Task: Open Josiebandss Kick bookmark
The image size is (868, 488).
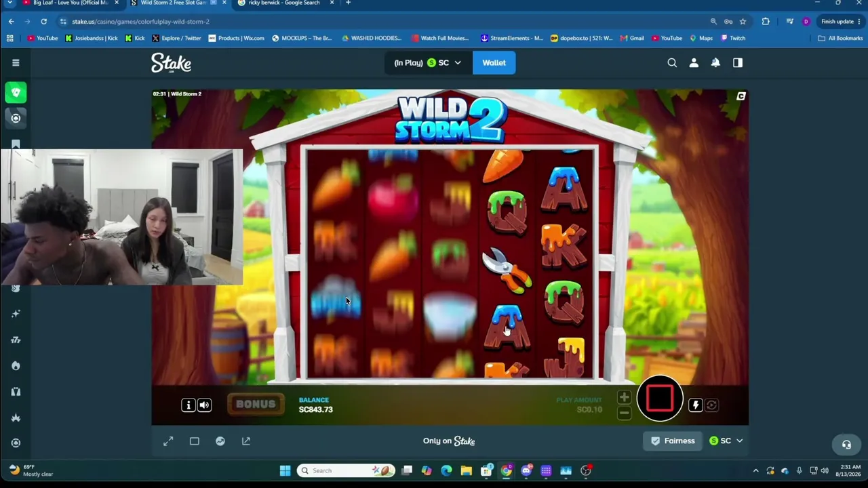Action: coord(90,39)
